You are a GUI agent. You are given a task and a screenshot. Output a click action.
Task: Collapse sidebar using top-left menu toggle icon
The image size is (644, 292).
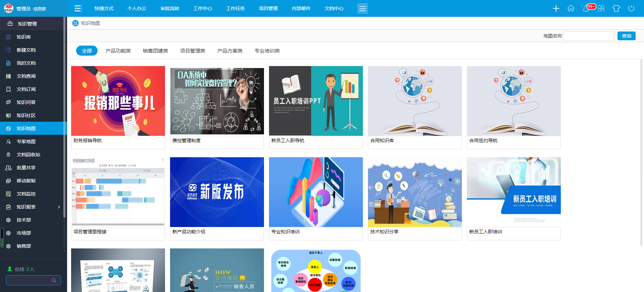(x=78, y=8)
